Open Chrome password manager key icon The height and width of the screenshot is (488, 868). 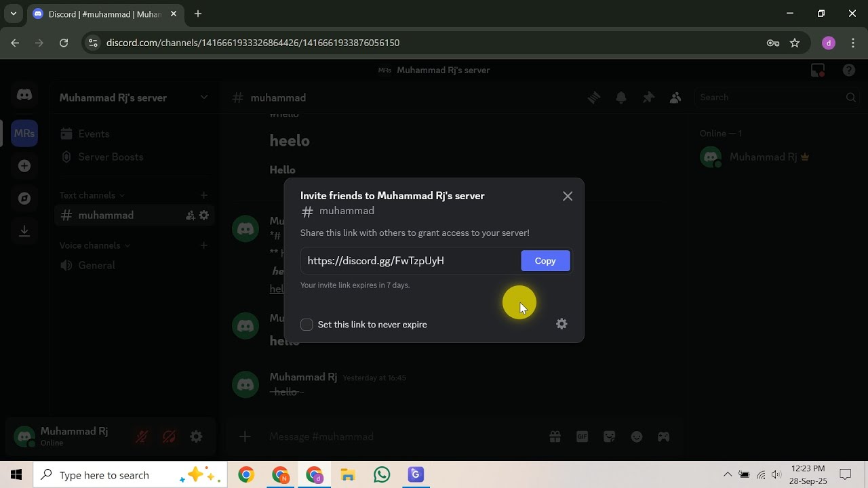tap(773, 43)
